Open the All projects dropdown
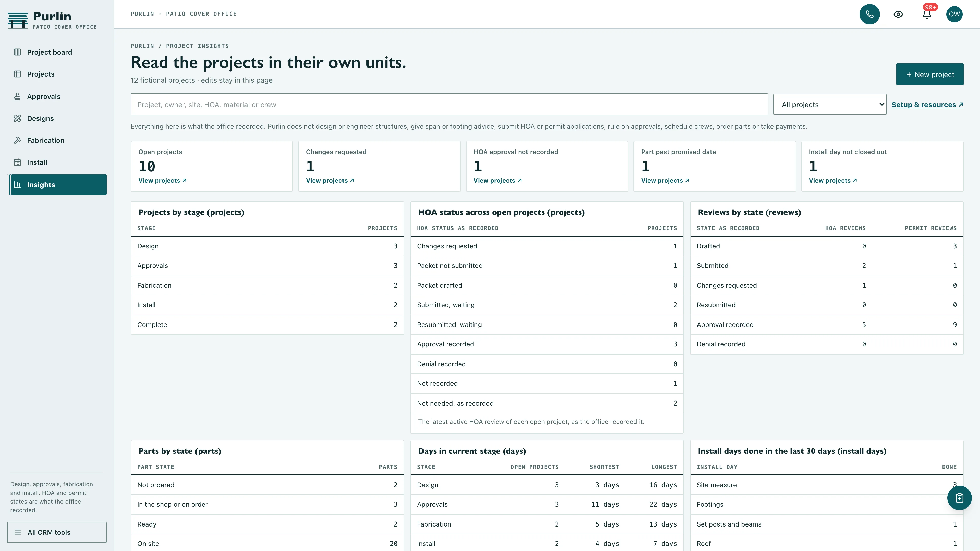Screen dimensions: 980x551 pos(830,105)
